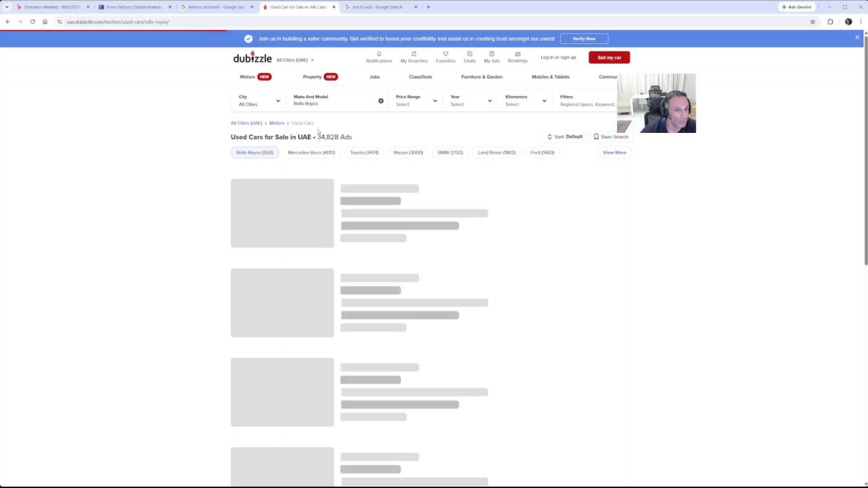Open the Property category menu

pos(320,77)
